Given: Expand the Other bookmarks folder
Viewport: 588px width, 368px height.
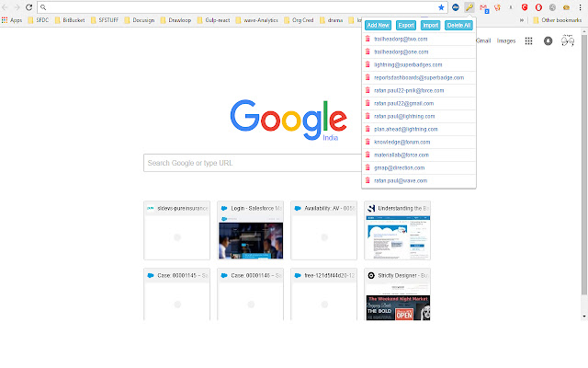Looking at the screenshot, I should click(558, 20).
